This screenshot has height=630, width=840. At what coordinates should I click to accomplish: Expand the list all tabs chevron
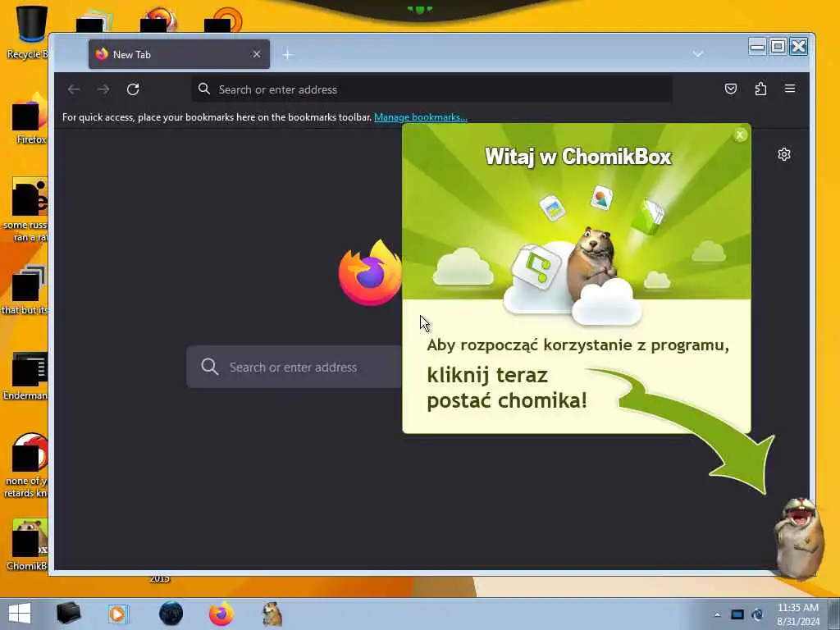point(697,53)
